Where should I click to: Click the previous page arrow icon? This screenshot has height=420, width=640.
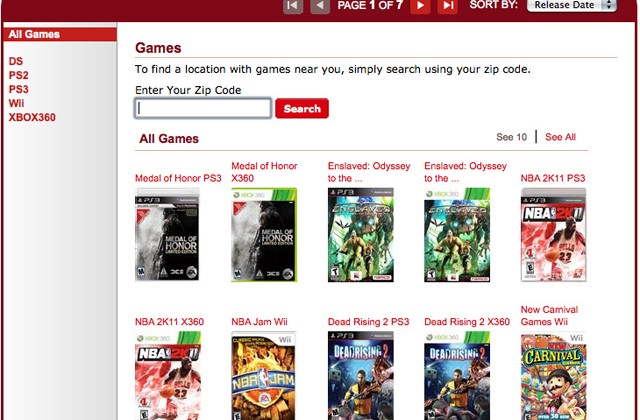tap(320, 6)
